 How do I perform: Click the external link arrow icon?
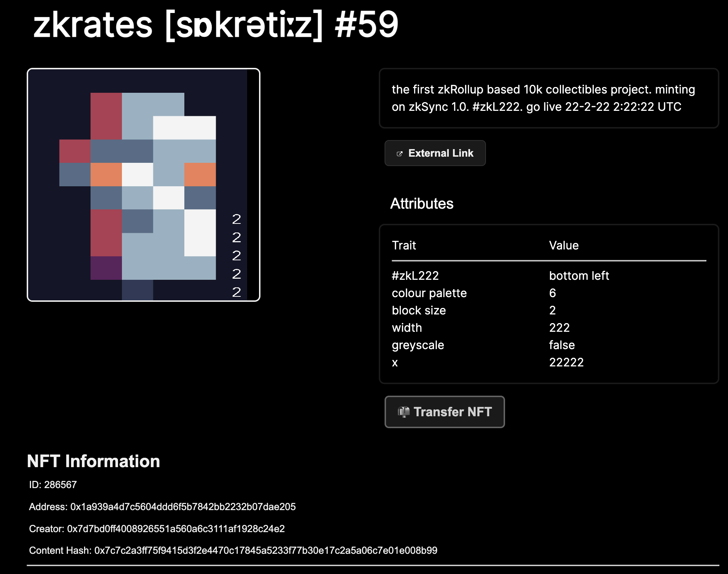point(399,154)
